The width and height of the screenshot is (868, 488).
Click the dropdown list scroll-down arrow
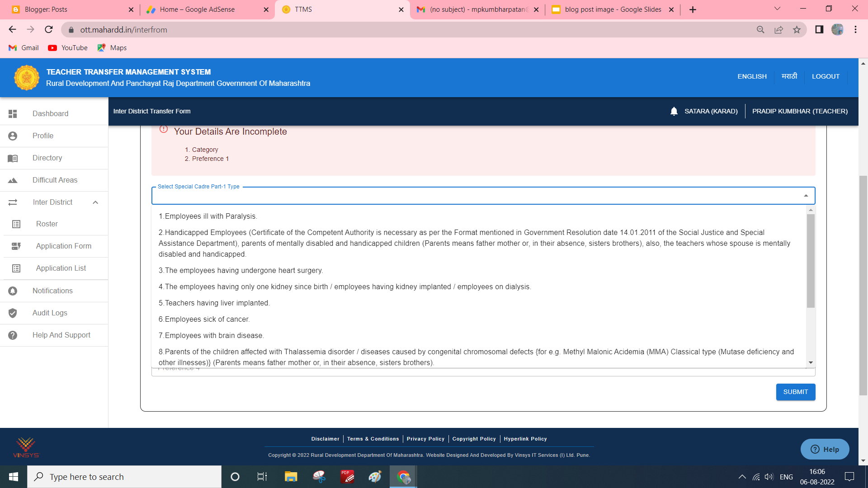[811, 363]
